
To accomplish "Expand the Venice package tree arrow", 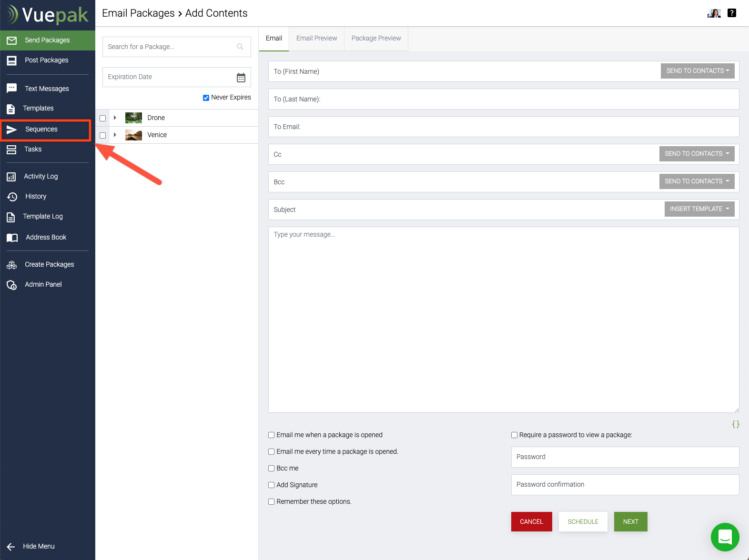I will (115, 135).
